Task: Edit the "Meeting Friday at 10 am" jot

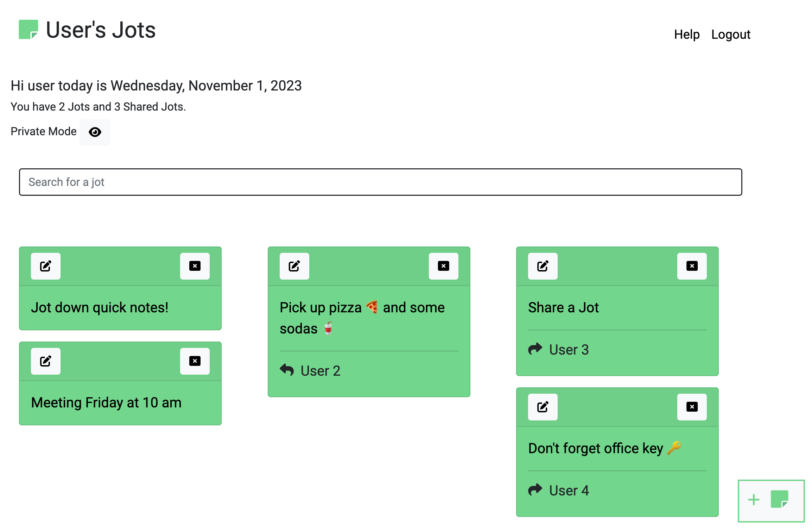Action: tap(46, 361)
